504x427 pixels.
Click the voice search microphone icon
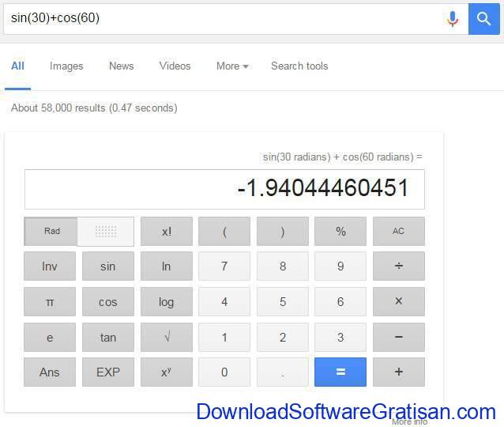(452, 19)
